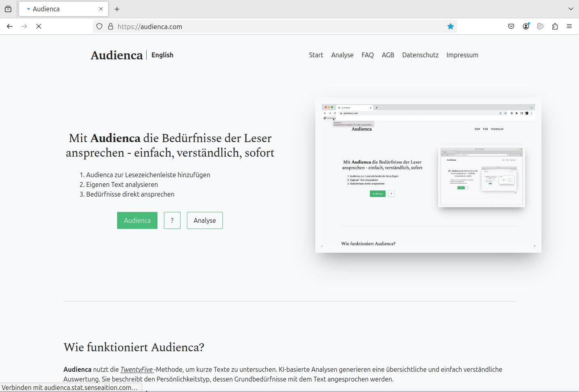Click 'Audienca zur Lesezeichenleiste hinzufügen' list item

pos(148,175)
